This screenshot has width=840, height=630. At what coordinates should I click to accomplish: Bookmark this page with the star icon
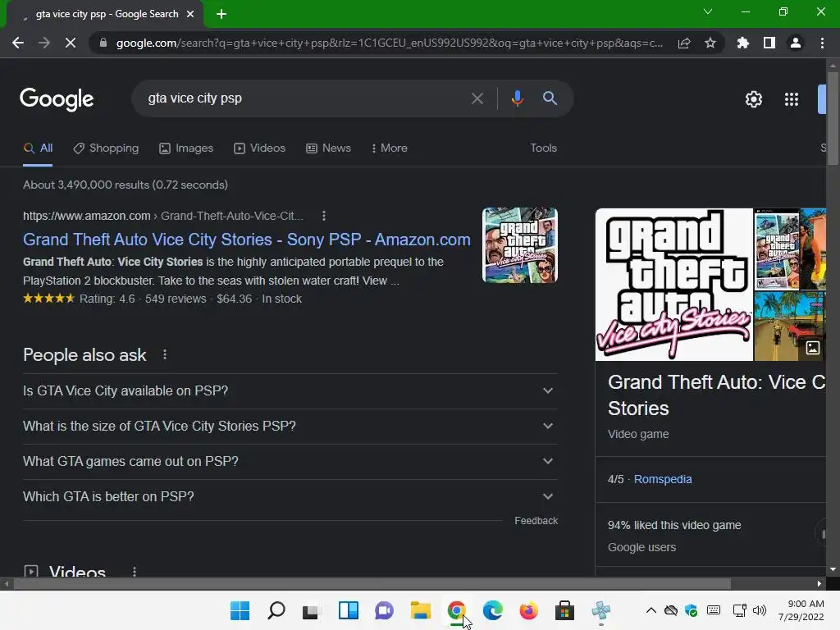coord(710,43)
